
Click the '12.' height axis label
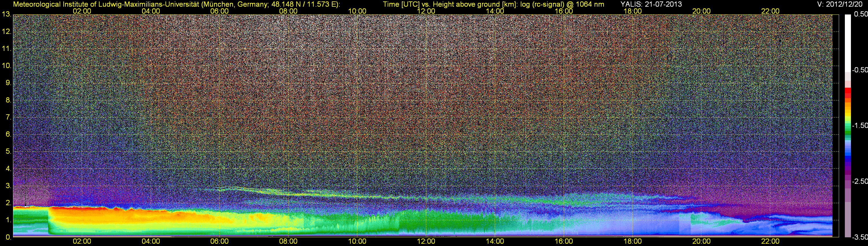pos(6,32)
